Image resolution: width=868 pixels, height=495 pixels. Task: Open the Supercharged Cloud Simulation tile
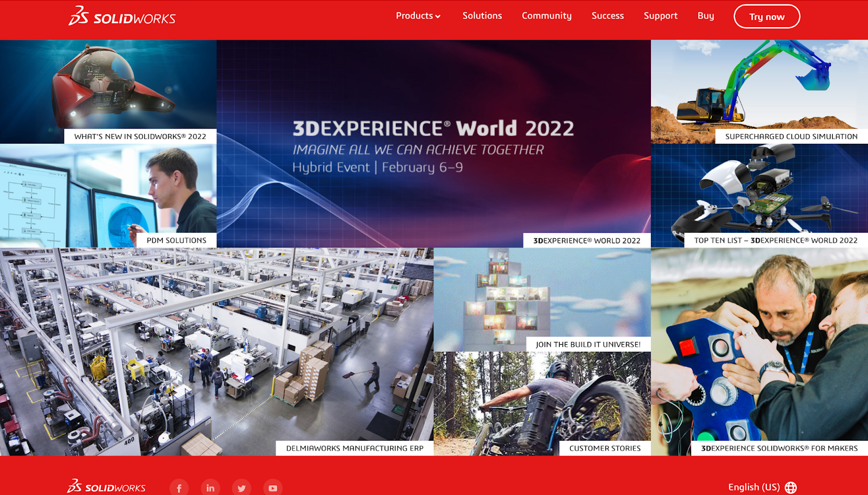(759, 92)
